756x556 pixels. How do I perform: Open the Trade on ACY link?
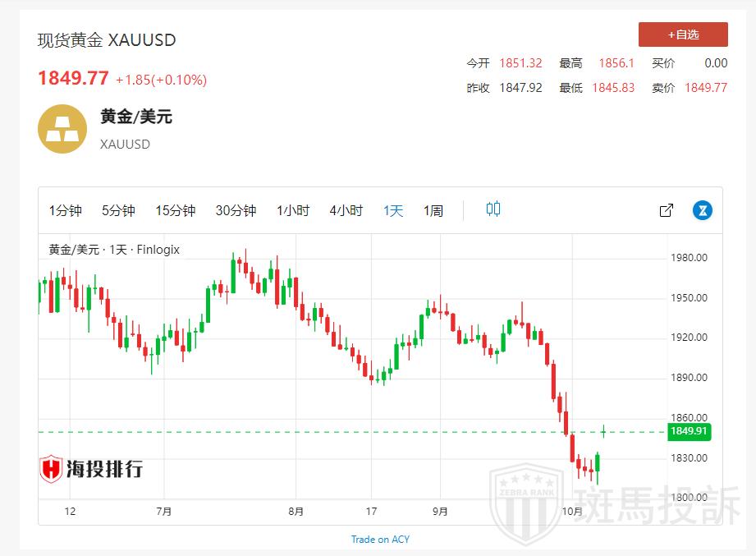[380, 540]
